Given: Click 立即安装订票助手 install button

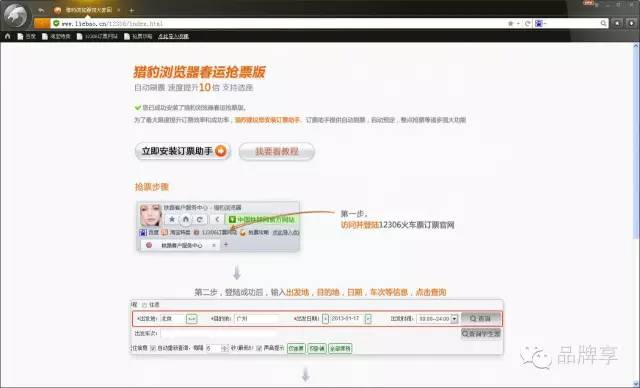Looking at the screenshot, I should click(x=182, y=151).
